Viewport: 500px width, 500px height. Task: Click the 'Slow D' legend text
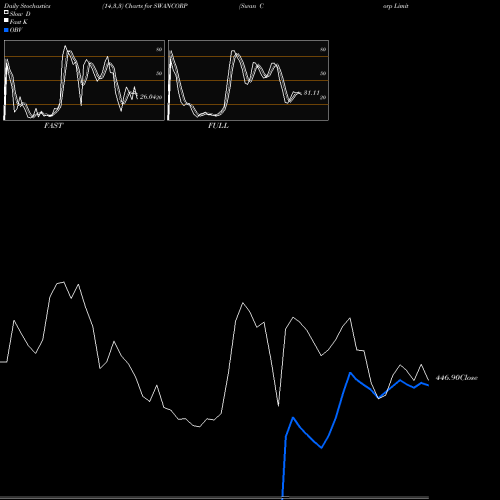(x=20, y=14)
